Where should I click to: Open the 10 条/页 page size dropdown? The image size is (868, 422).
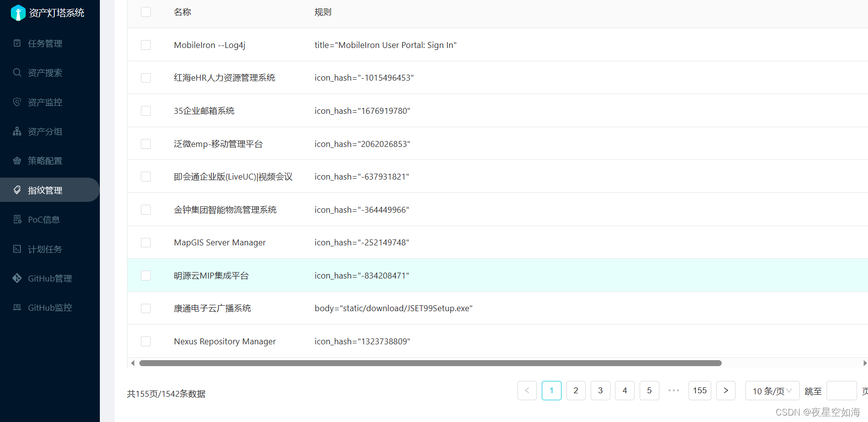[x=772, y=391]
